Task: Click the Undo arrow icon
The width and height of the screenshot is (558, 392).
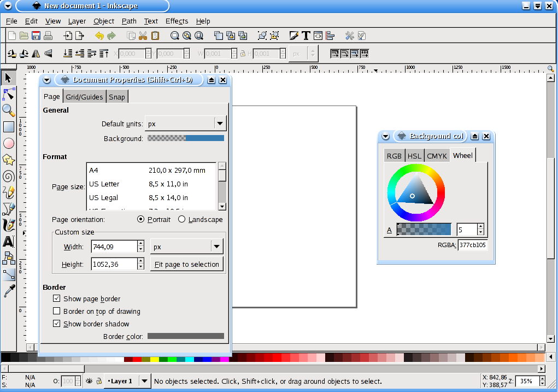Action: coord(99,36)
